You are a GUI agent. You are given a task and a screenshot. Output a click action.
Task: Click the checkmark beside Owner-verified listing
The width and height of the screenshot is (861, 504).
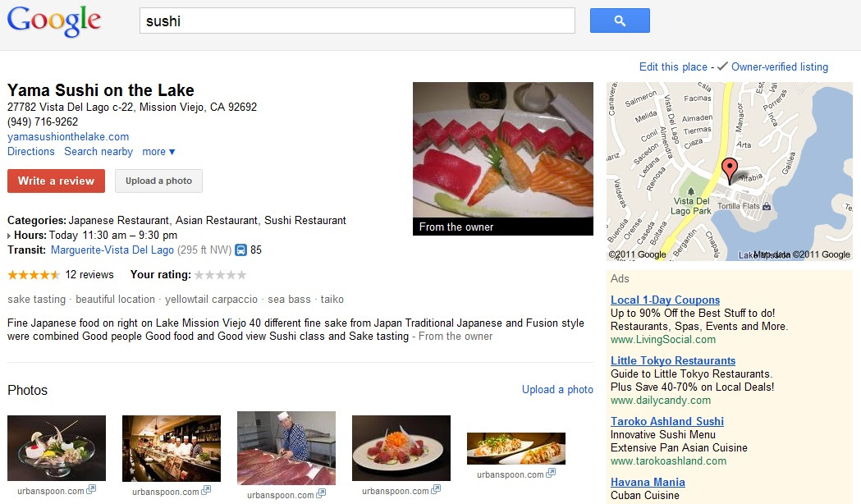point(721,66)
